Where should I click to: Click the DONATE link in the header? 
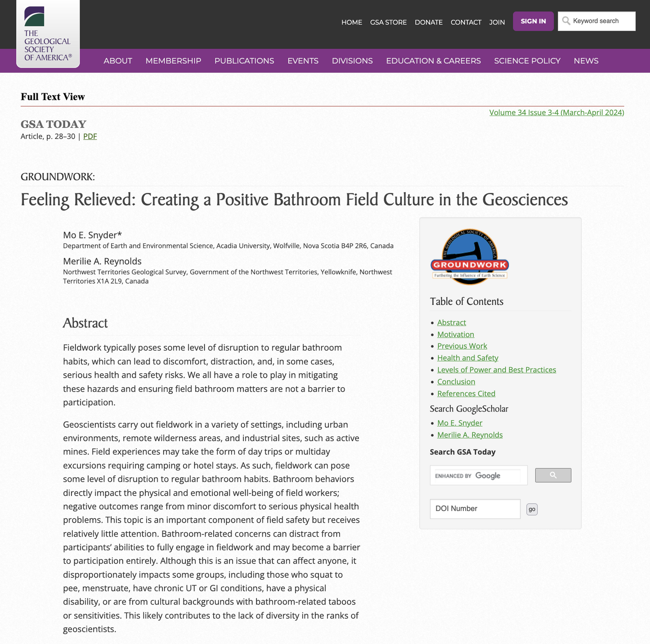428,22
